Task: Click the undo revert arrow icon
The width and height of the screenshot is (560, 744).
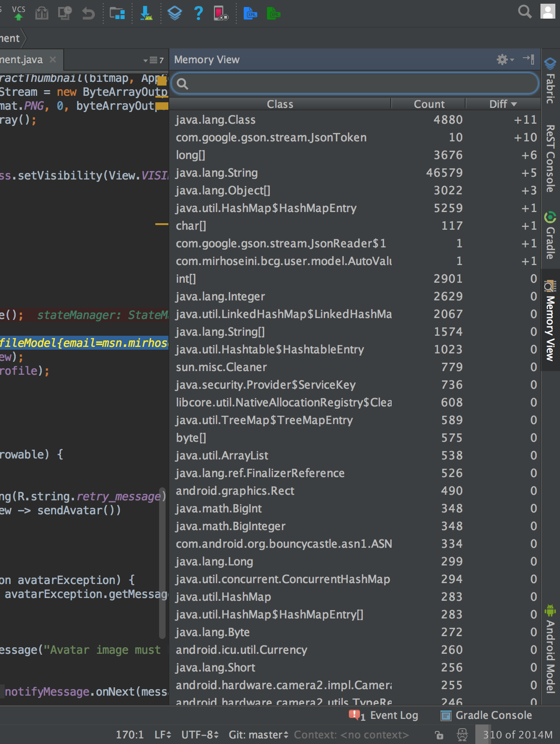Action: click(88, 13)
